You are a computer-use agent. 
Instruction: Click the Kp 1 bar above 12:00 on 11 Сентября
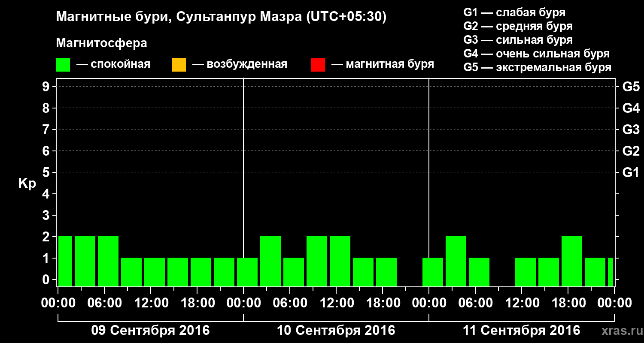pyautogui.click(x=526, y=272)
